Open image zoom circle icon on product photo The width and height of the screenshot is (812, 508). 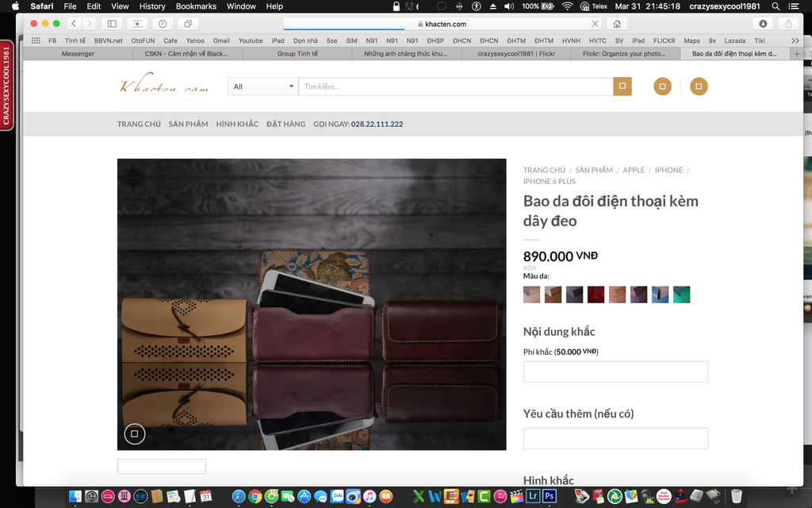135,434
